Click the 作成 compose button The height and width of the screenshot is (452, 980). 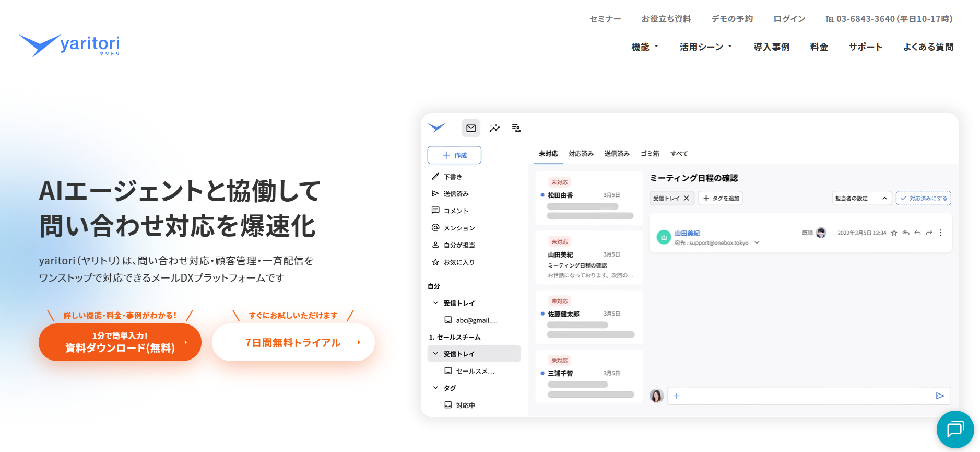(454, 155)
